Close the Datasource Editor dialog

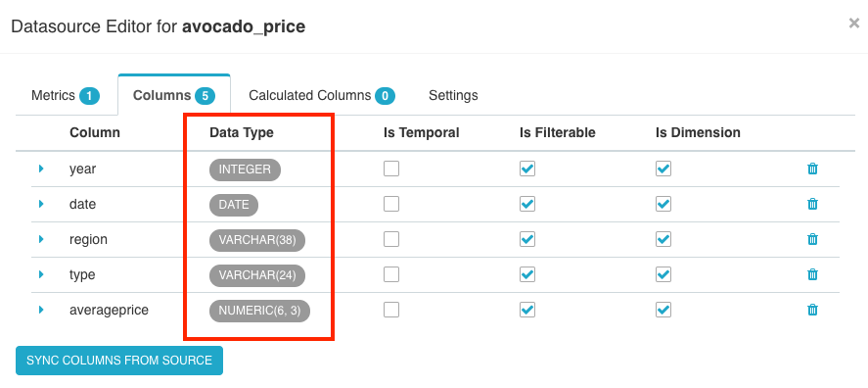pyautogui.click(x=853, y=24)
